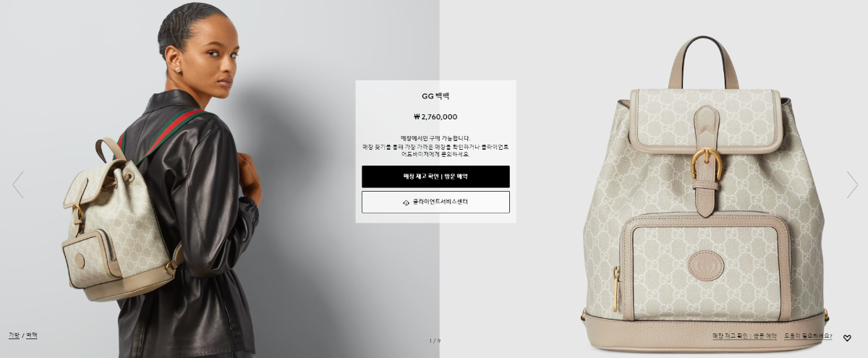The height and width of the screenshot is (358, 868).
Task: Navigate to 가방 breadcrumb category
Action: tap(14, 336)
